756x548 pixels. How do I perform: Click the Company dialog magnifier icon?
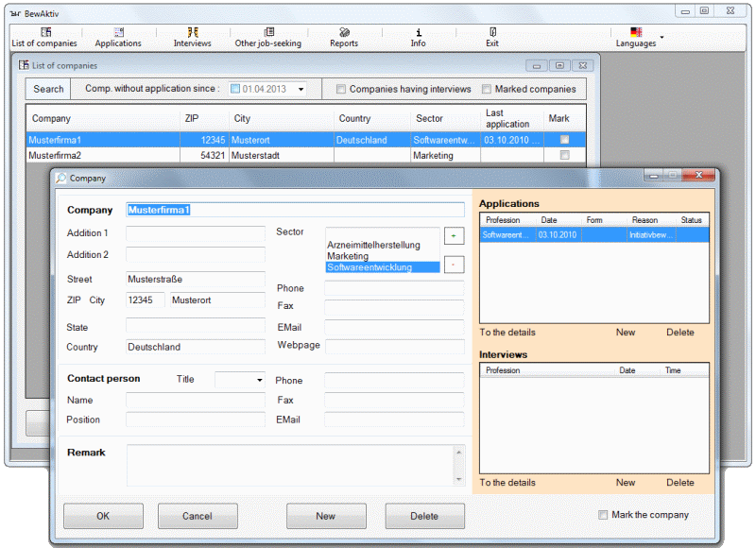(60, 179)
